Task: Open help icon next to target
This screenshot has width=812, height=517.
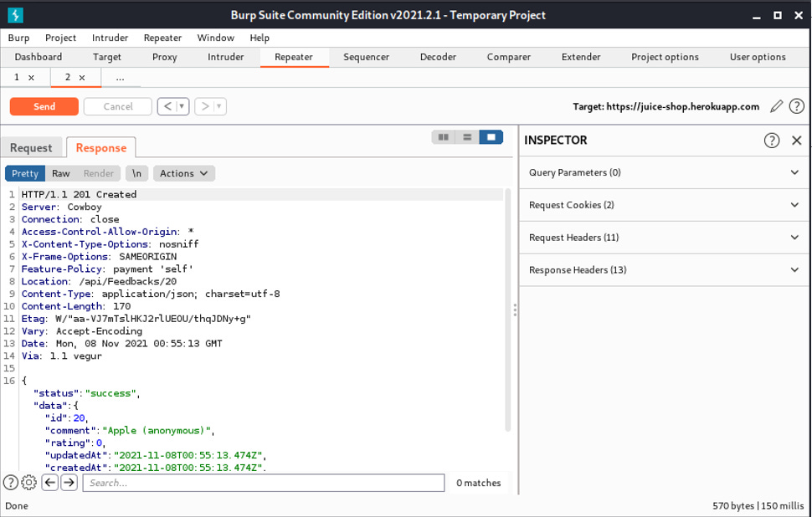Action: coord(796,106)
